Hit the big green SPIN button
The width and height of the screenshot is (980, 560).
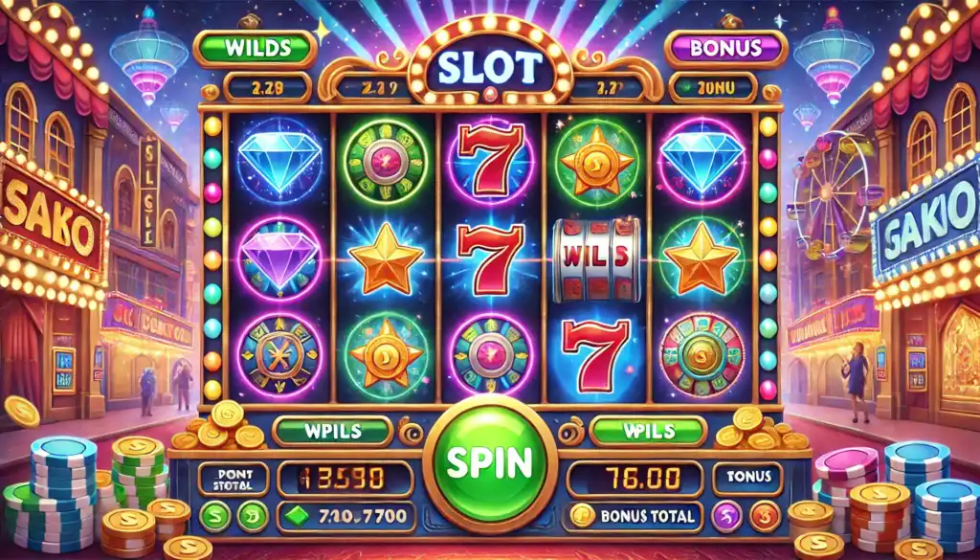tap(489, 462)
